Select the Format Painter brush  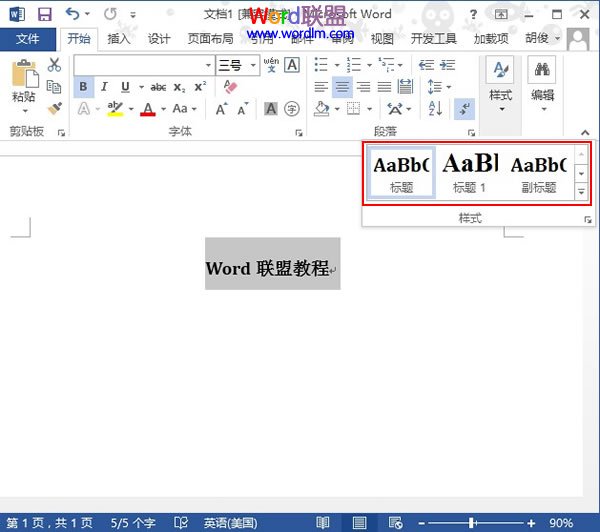point(54,108)
